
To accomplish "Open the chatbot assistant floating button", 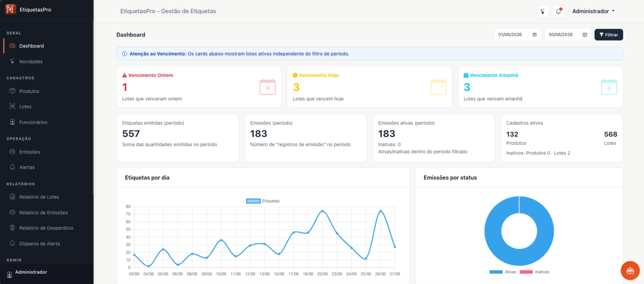I will (630, 271).
